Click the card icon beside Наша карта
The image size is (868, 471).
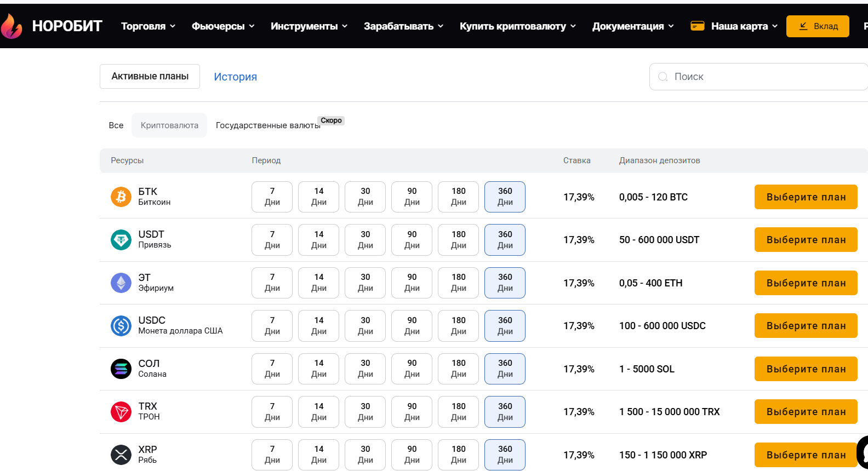pyautogui.click(x=698, y=26)
